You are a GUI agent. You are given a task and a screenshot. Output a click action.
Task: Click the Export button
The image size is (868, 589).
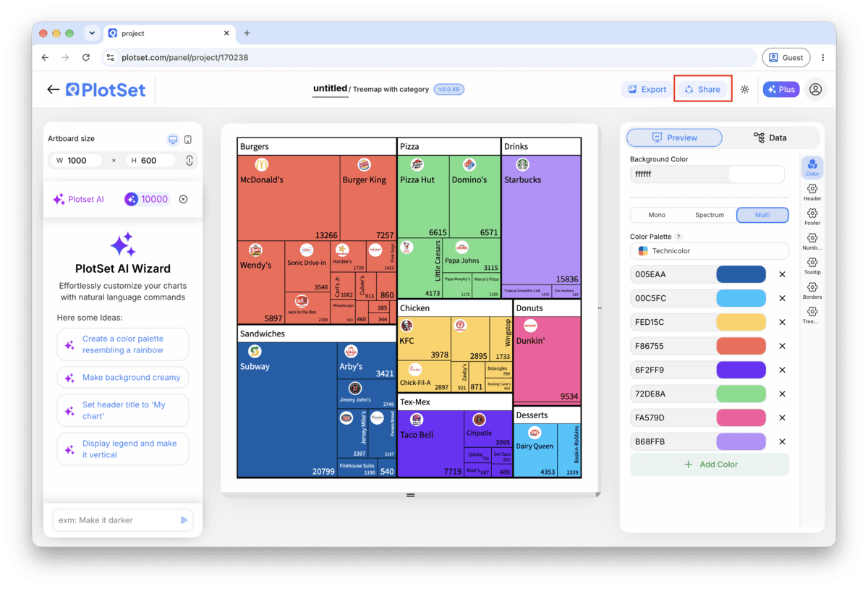pyautogui.click(x=647, y=90)
